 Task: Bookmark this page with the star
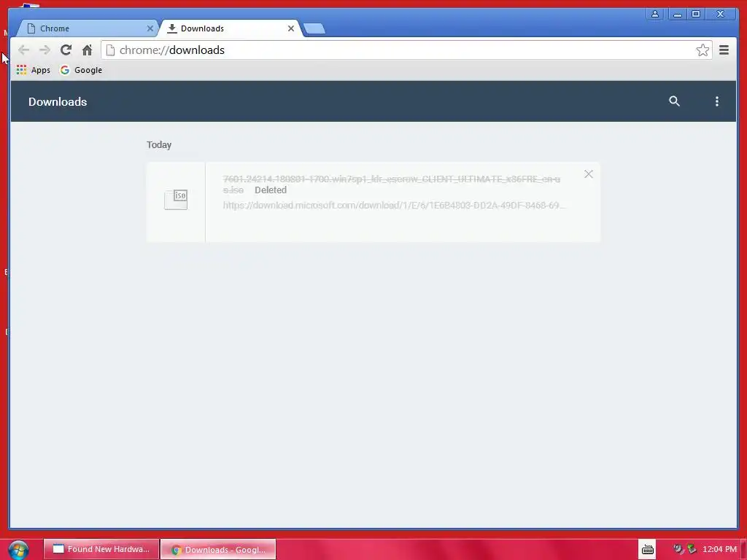[703, 50]
